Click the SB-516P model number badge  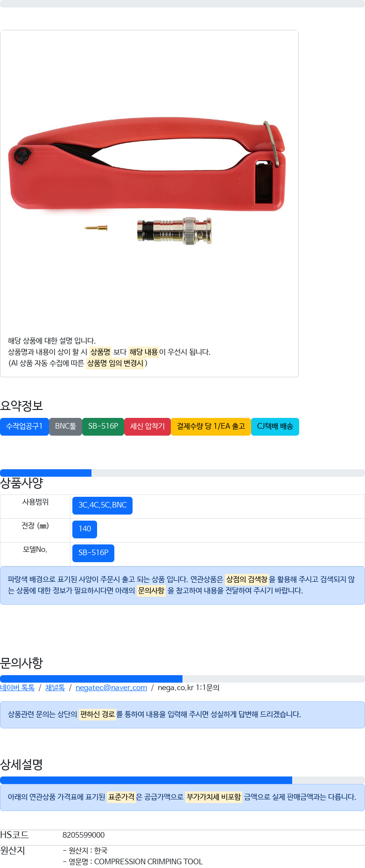(93, 553)
